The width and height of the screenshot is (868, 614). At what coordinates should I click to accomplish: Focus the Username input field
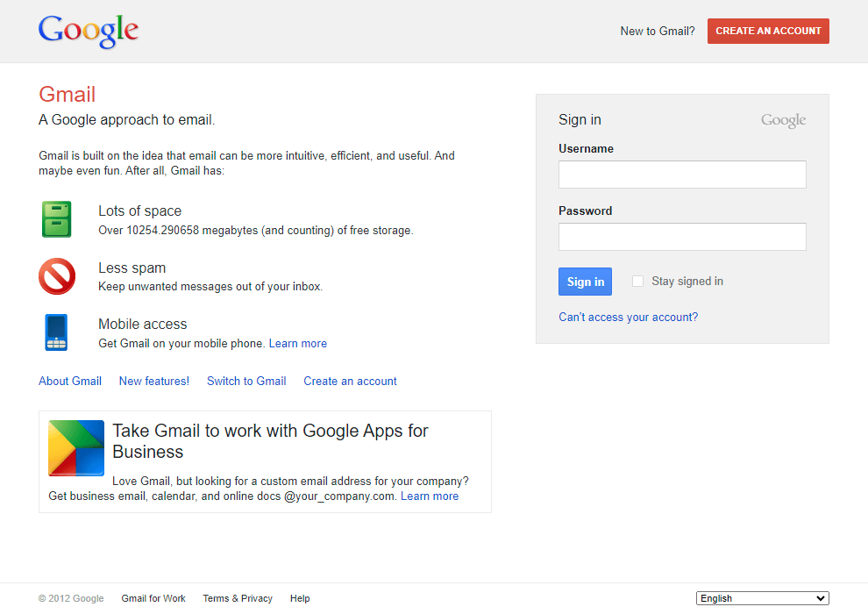pyautogui.click(x=682, y=175)
